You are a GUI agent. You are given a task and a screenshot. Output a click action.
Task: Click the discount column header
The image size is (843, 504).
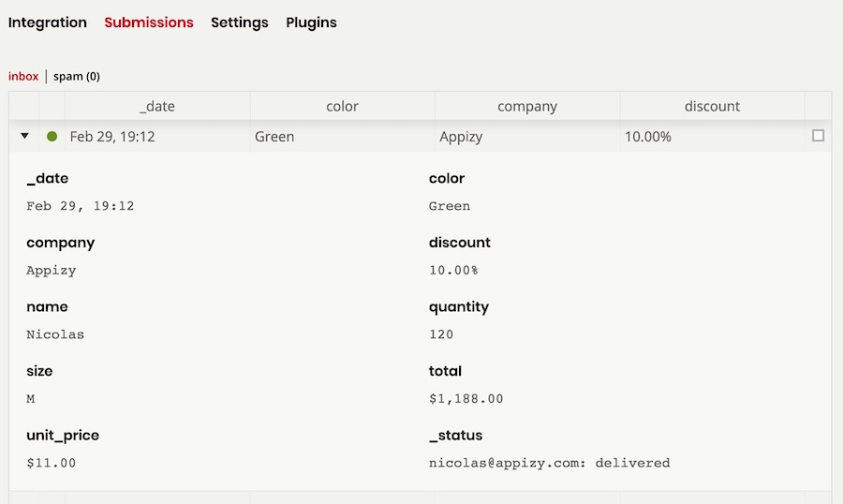click(x=713, y=106)
